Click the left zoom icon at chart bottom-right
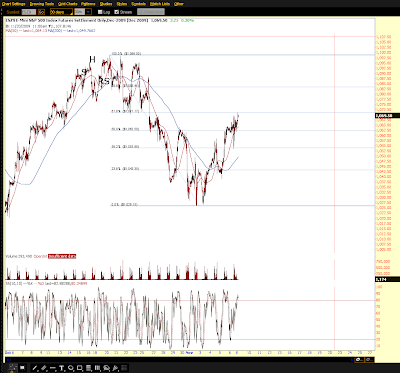Screen dimensions: 400x373 pos(359,360)
